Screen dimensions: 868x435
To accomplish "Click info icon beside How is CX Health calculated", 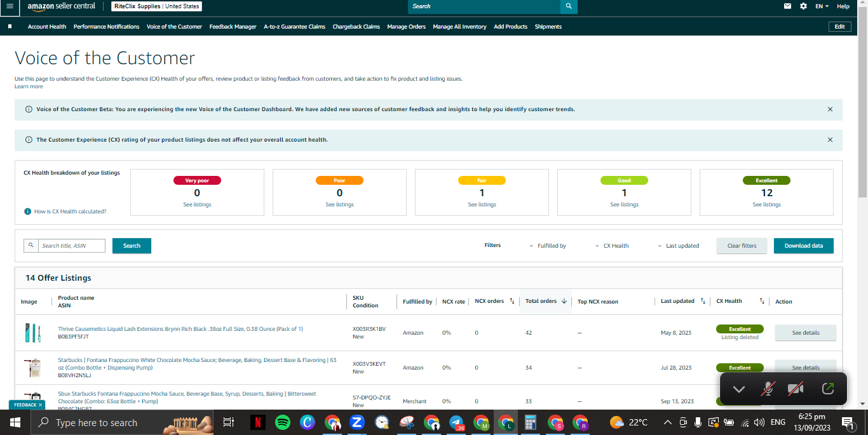I will (x=27, y=211).
